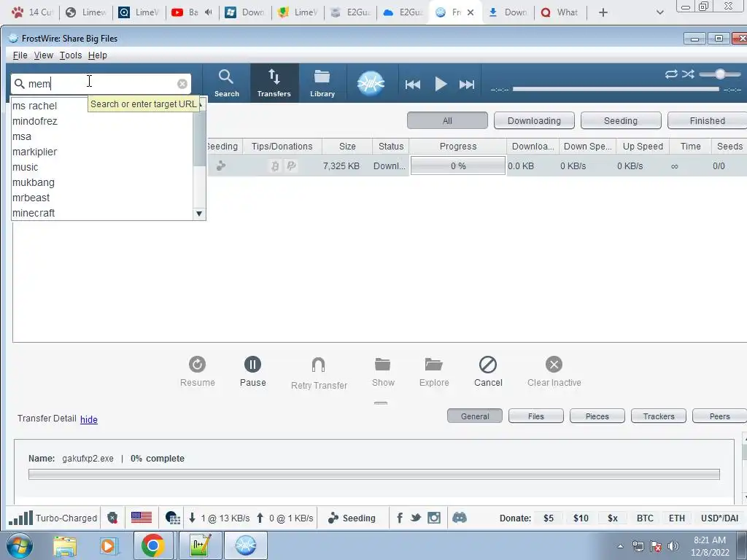Sort transfers by Status column
The width and height of the screenshot is (747, 560).
coord(391,146)
